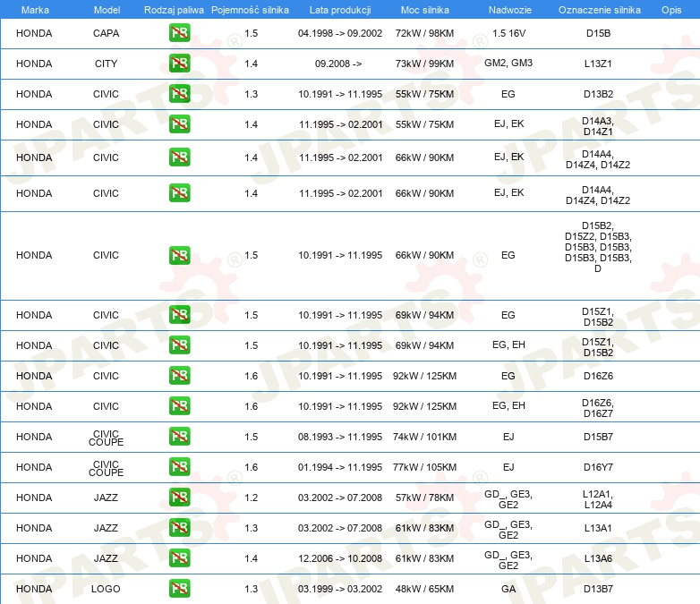The width and height of the screenshot is (700, 604).
Task: Click the Rodzaj paliwa column header
Action: tap(174, 10)
